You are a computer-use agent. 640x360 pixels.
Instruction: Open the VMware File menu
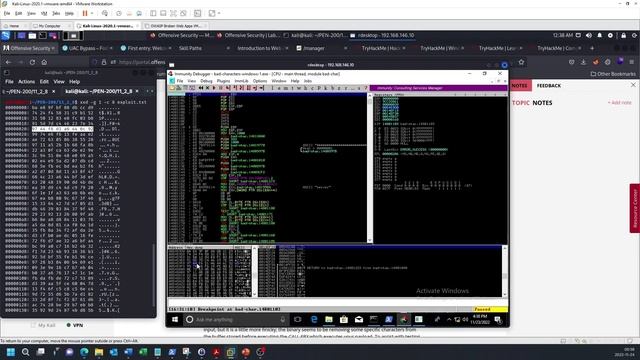7,13
